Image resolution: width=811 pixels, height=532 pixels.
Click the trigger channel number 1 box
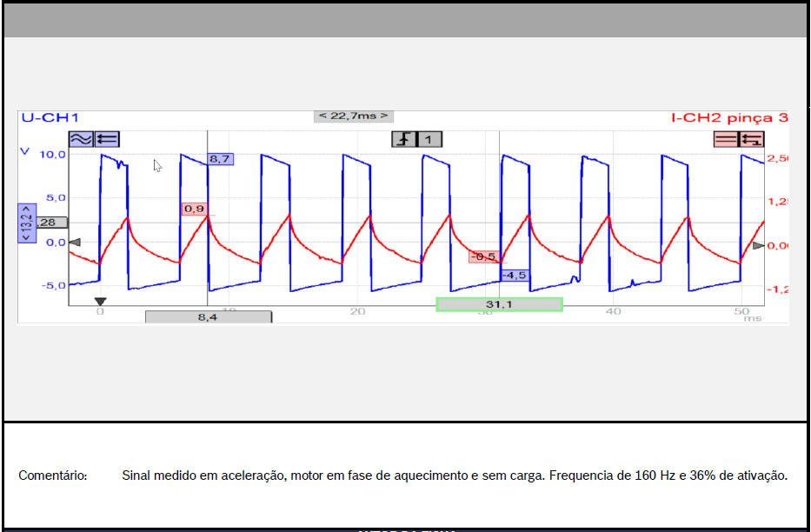tap(430, 138)
